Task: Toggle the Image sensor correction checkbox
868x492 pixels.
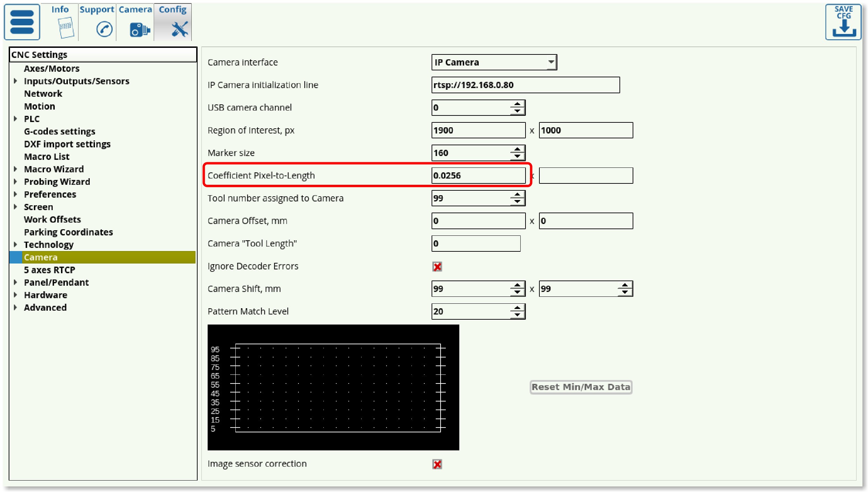Action: click(x=437, y=464)
